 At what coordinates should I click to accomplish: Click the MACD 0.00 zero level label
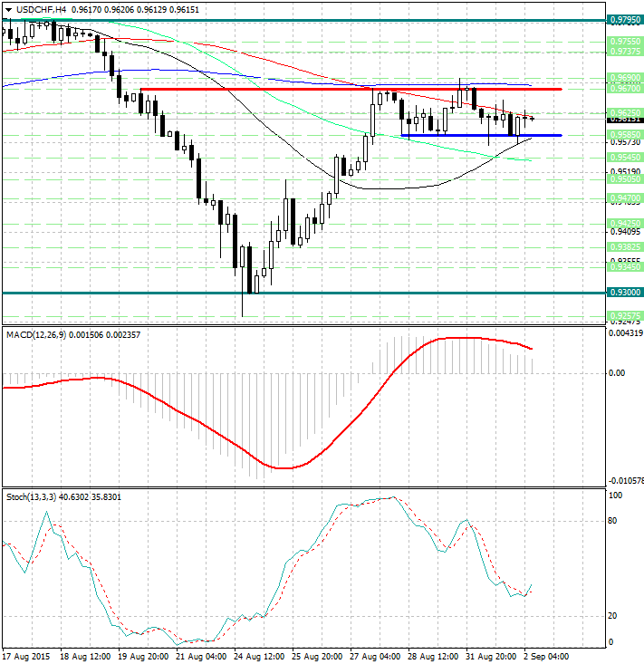point(617,372)
